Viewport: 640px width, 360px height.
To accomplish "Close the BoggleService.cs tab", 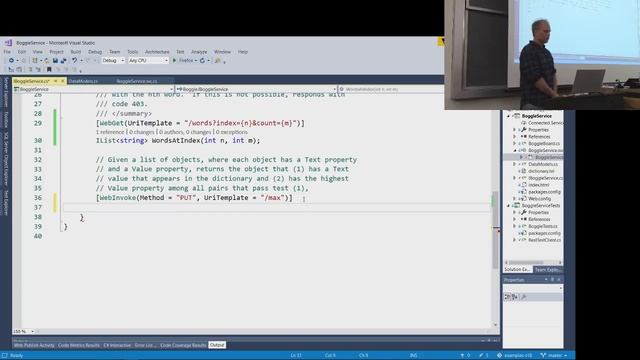I will [62, 81].
